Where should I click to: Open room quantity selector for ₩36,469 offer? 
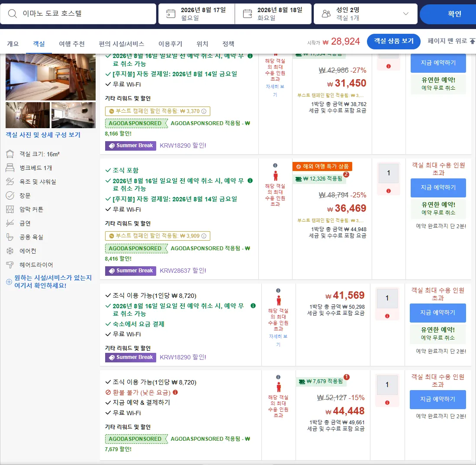tap(388, 173)
